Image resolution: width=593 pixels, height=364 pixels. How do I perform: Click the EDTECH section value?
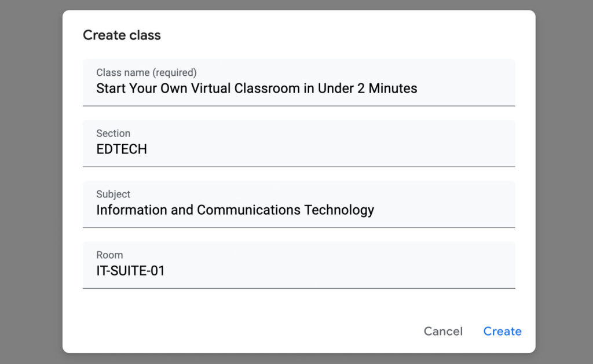click(x=122, y=149)
